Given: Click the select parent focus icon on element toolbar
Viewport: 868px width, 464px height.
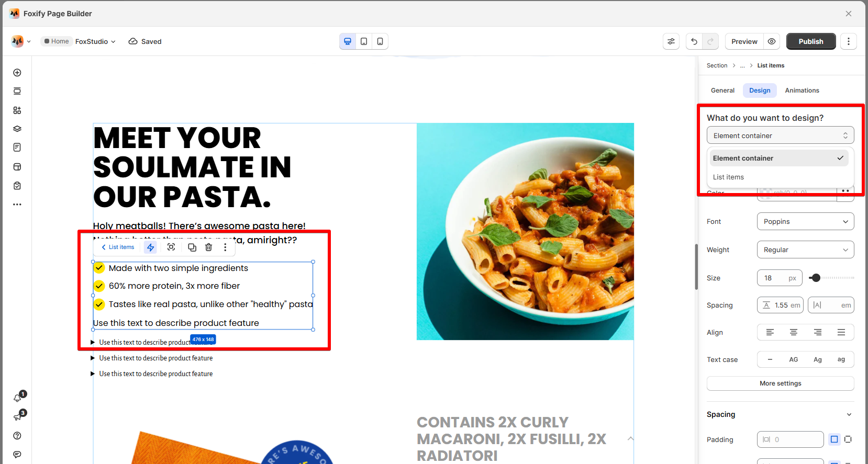Looking at the screenshot, I should point(171,247).
